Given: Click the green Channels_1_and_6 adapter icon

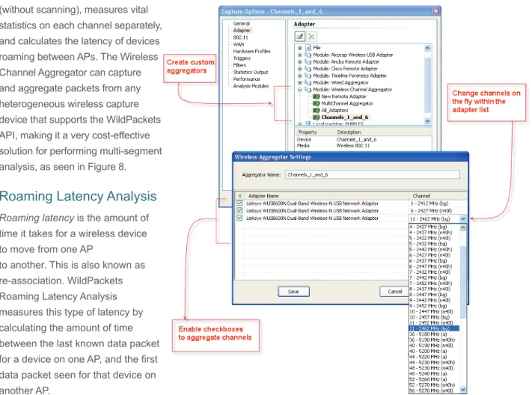Looking at the screenshot, I should coord(317,117).
